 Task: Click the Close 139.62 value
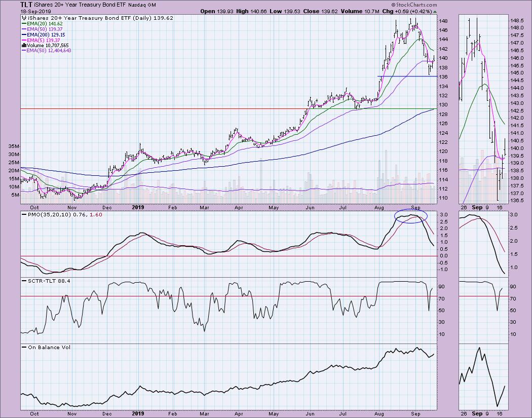[321, 11]
